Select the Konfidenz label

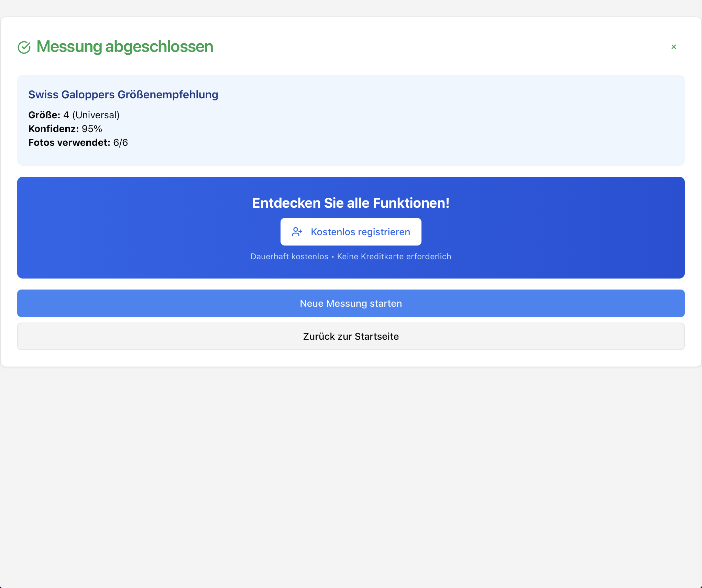point(53,129)
